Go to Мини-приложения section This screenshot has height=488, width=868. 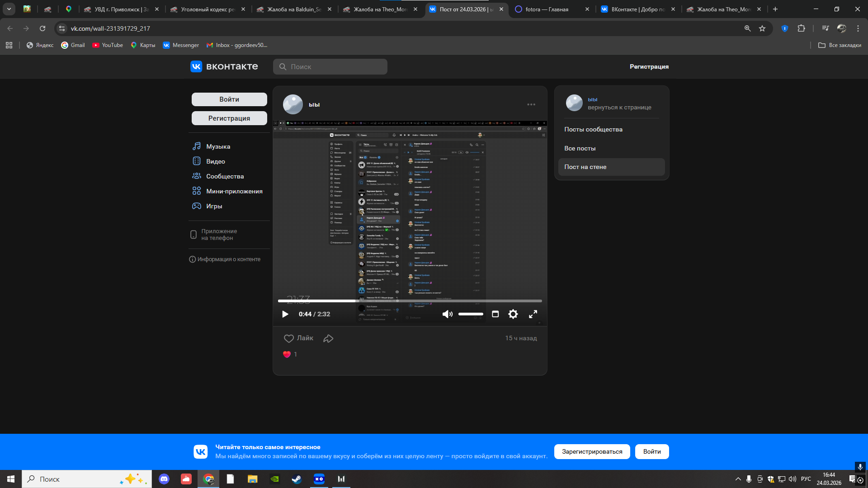point(234,191)
